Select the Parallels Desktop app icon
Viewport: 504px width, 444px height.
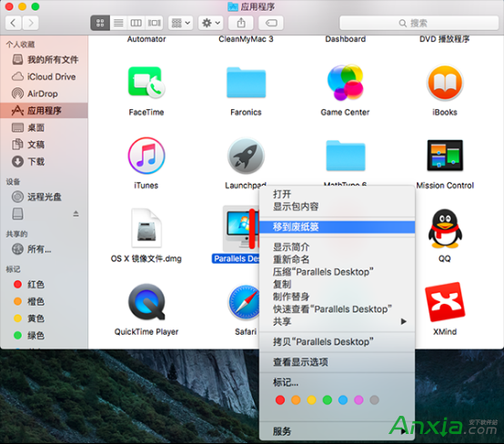[241, 229]
